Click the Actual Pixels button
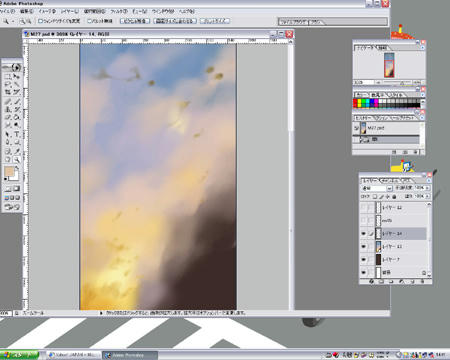Image resolution: width=450 pixels, height=360 pixels. [134, 21]
